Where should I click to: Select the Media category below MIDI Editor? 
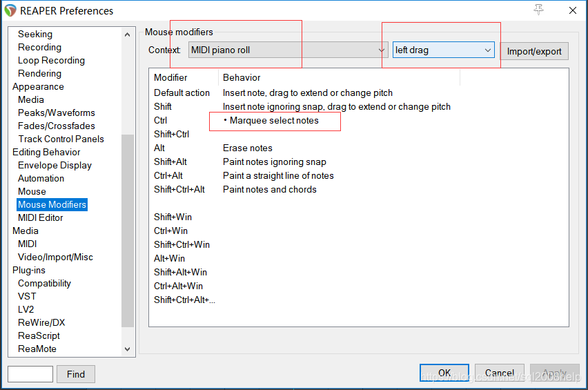[25, 231]
